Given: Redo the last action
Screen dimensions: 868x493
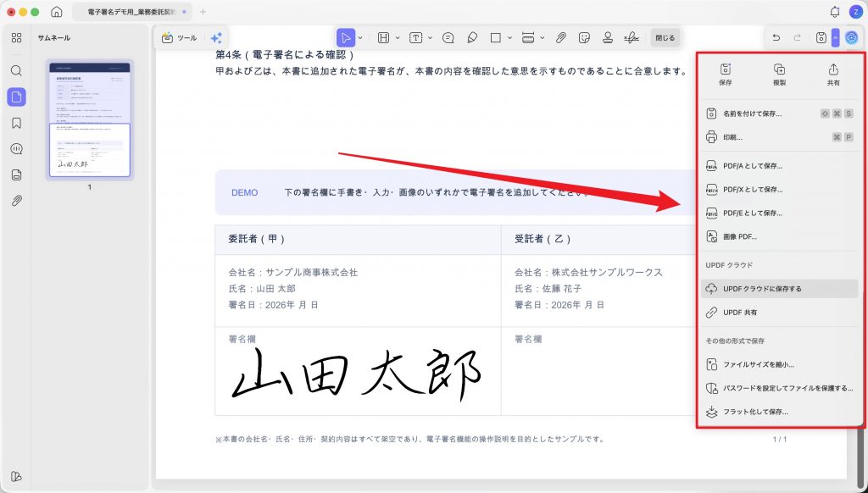Looking at the screenshot, I should pyautogui.click(x=798, y=37).
